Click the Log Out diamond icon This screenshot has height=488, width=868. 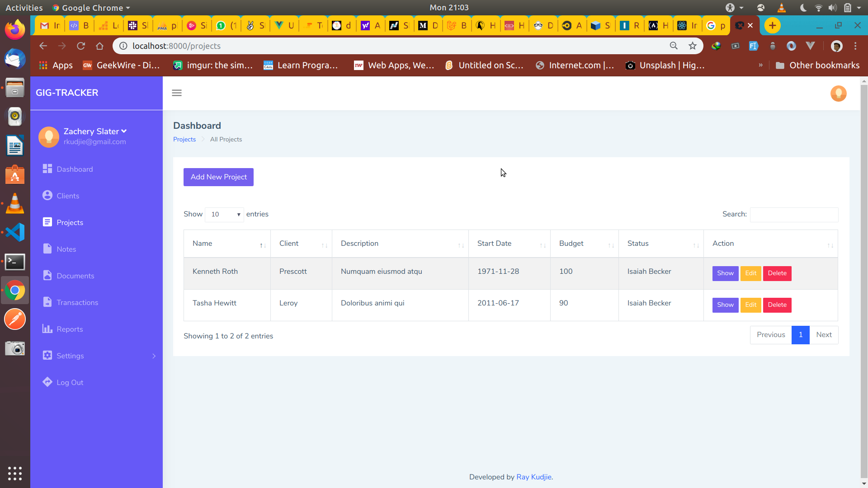47,382
